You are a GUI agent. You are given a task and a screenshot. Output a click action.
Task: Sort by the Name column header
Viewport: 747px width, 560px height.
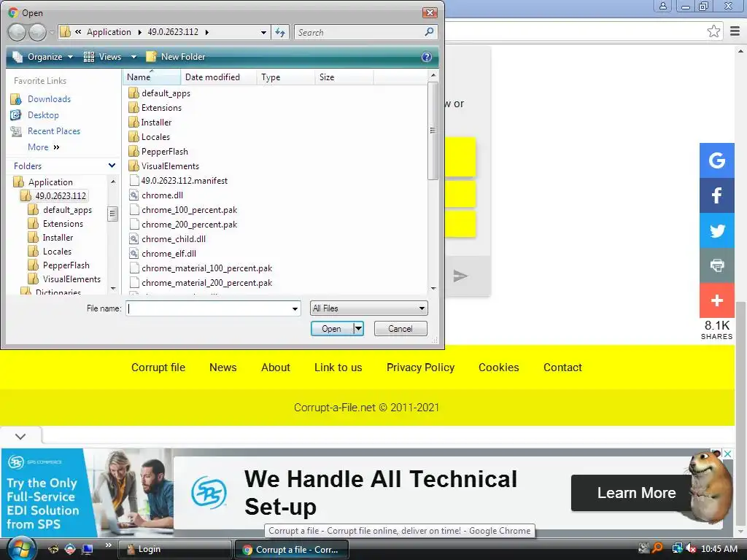coord(152,77)
